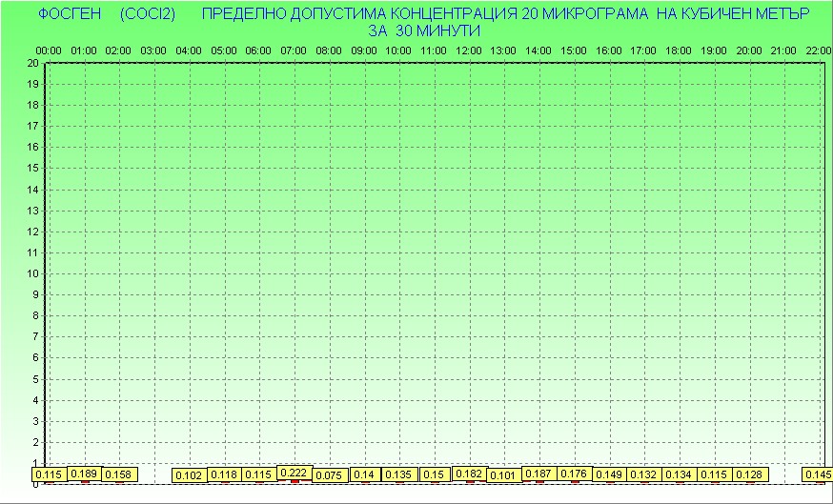Select the 0.158 data label

click(x=118, y=474)
